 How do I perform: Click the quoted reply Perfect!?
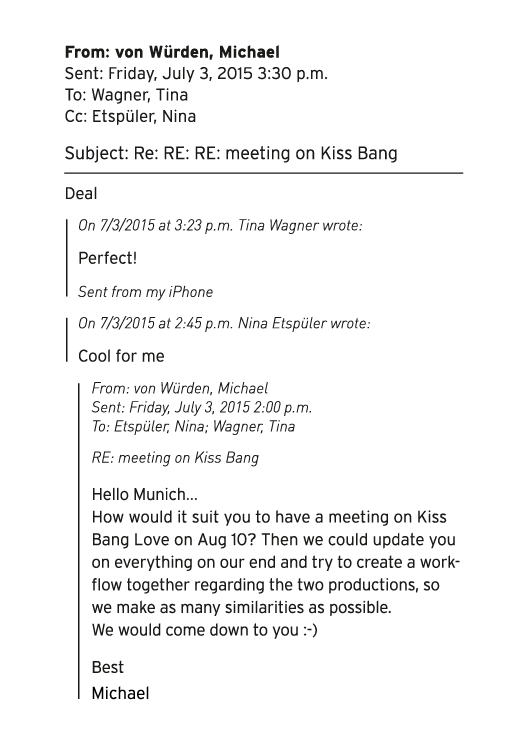pos(107,258)
